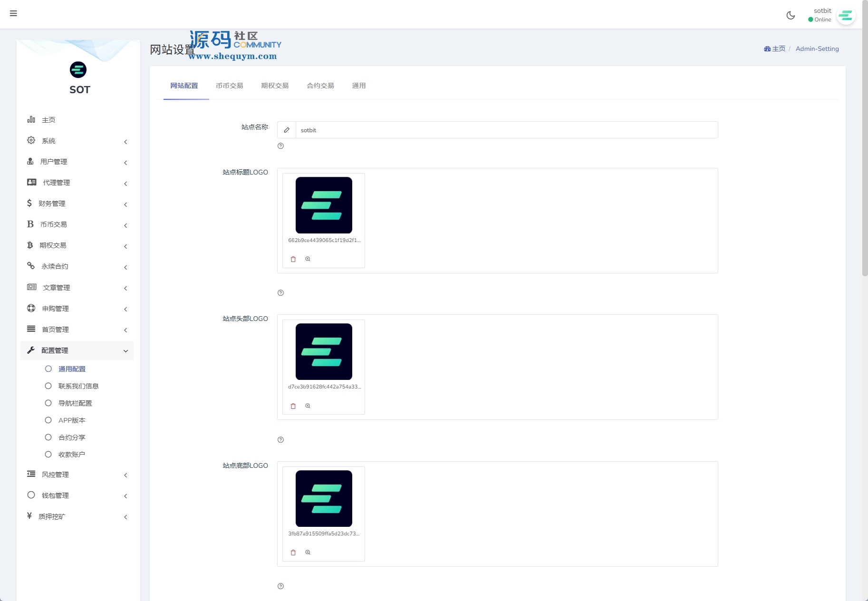Toggle dark mode with the moon icon
The image size is (868, 601).
791,15
